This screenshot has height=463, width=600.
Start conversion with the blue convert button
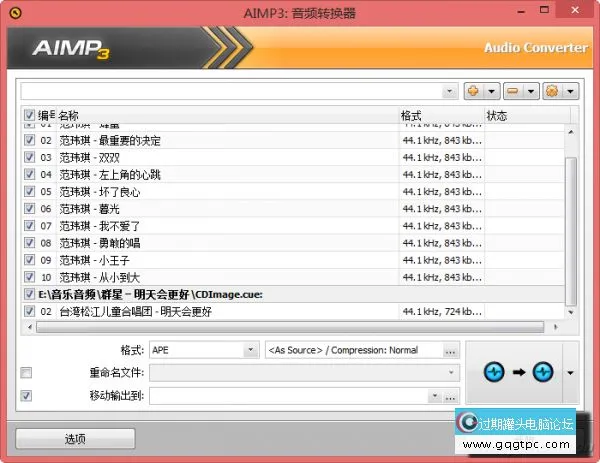514,372
